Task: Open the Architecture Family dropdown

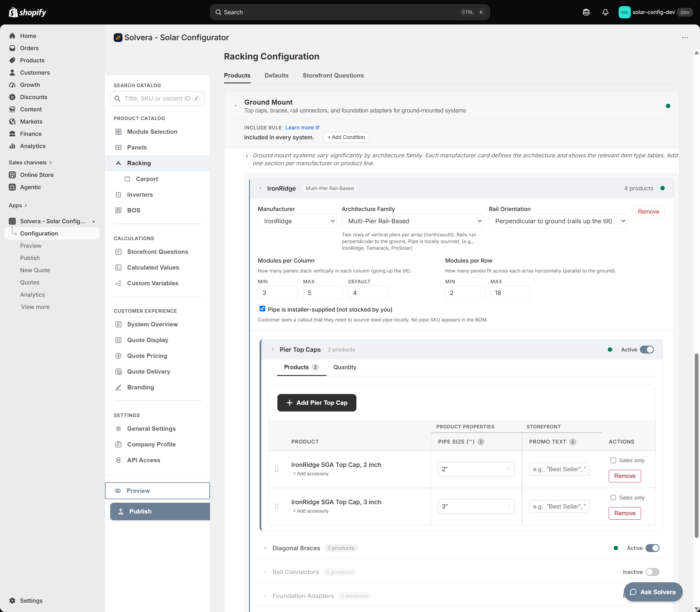Action: [x=412, y=221]
